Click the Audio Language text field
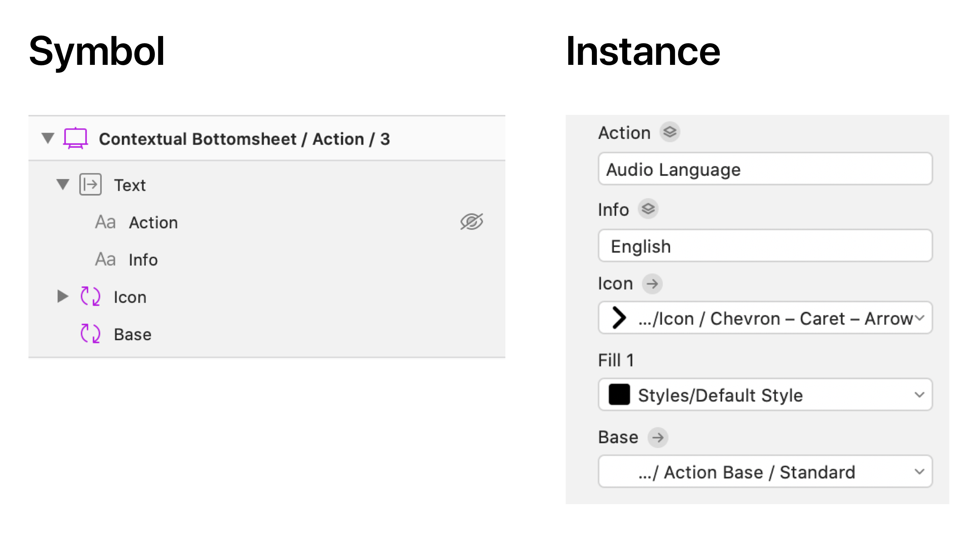 pyautogui.click(x=764, y=169)
